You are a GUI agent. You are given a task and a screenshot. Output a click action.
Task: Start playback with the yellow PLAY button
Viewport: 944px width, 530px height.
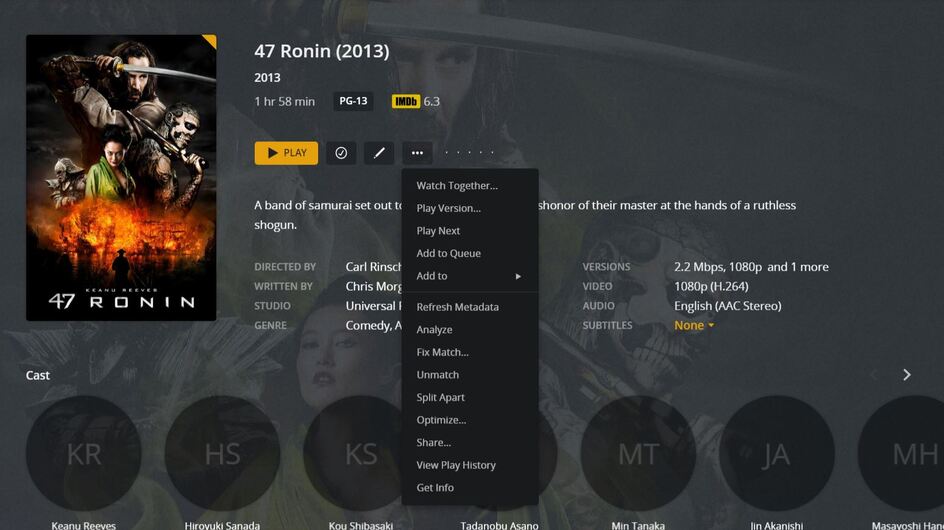286,153
